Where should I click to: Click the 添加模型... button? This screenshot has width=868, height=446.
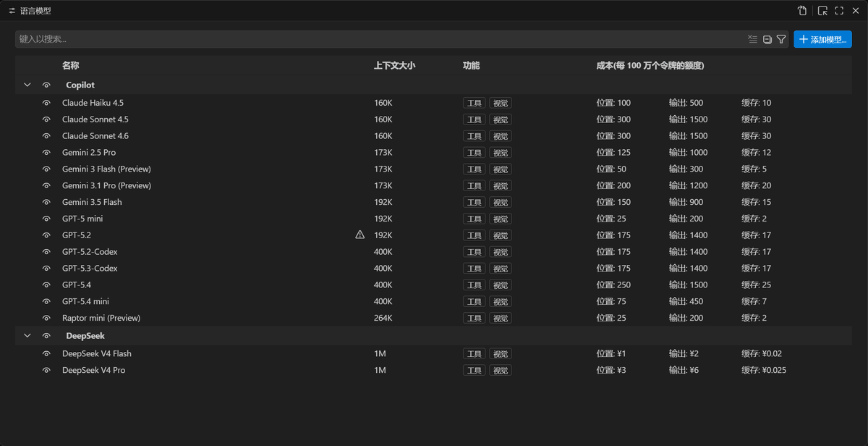[822, 39]
